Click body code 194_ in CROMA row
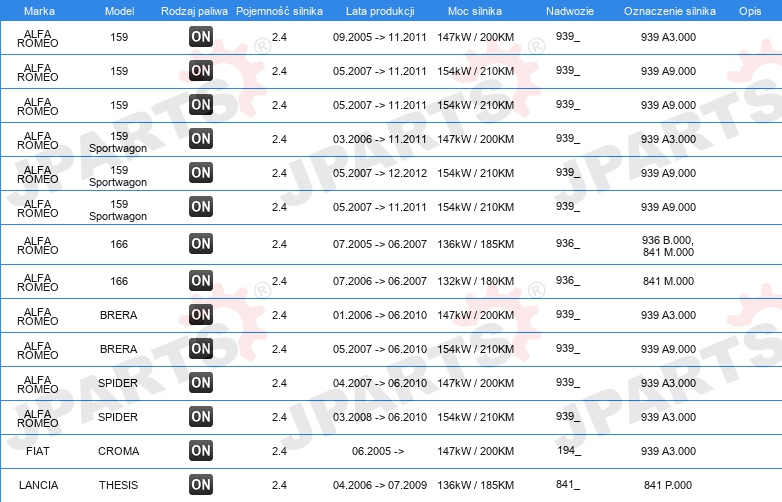This screenshot has height=502, width=782. click(x=569, y=450)
